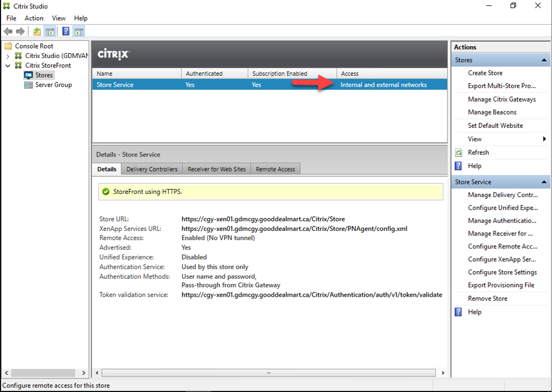Collapse the Store Service actions section
The height and width of the screenshot is (392, 552).
[544, 182]
